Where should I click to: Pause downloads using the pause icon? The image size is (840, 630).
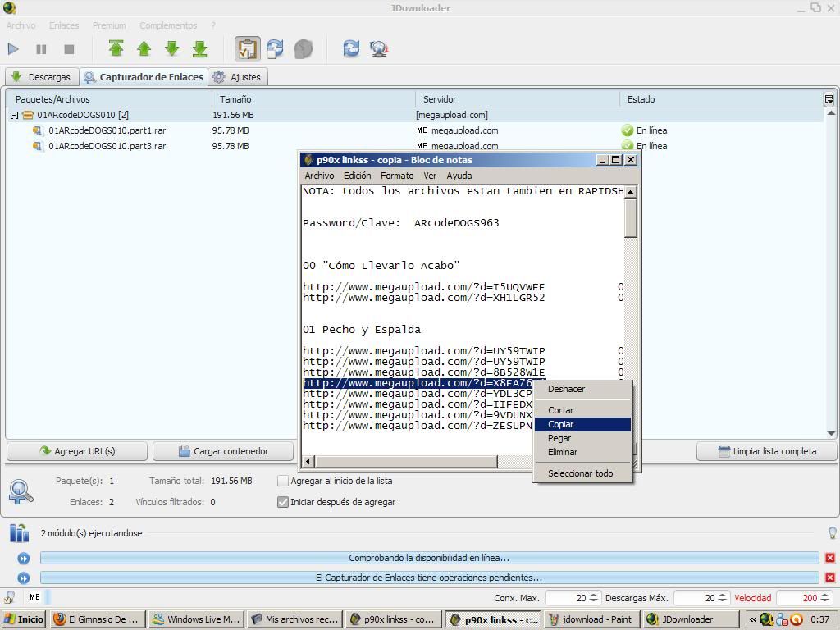(x=41, y=49)
